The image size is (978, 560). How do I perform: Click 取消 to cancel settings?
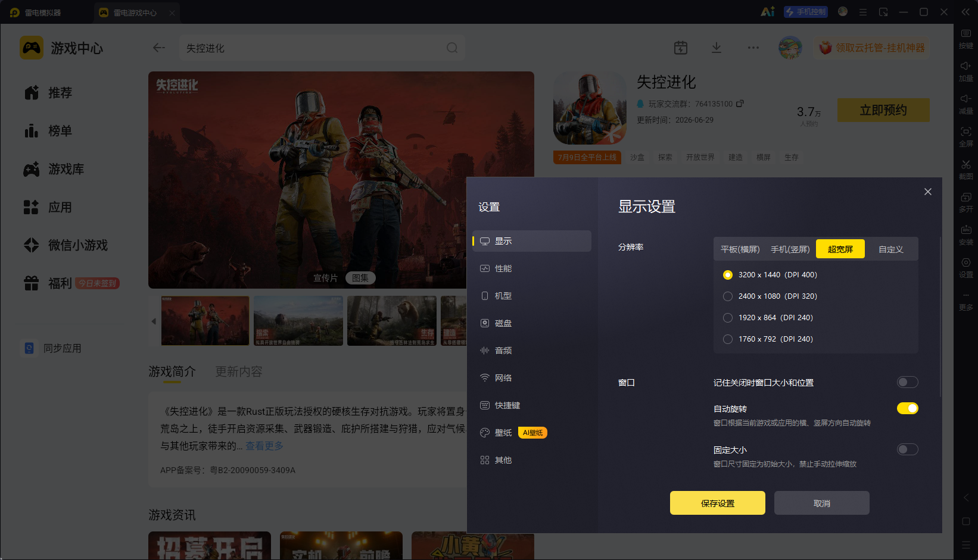pyautogui.click(x=821, y=503)
